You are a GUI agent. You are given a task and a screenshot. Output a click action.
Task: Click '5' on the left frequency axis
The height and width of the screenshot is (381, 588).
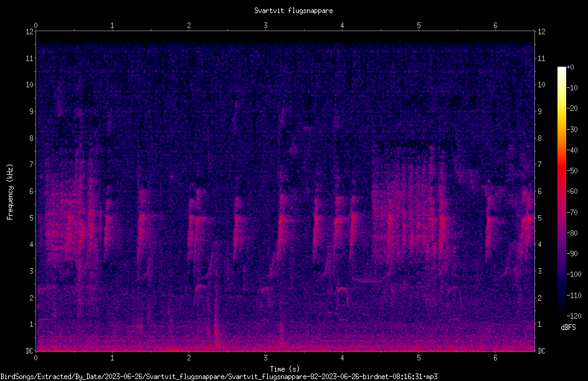pos(31,218)
